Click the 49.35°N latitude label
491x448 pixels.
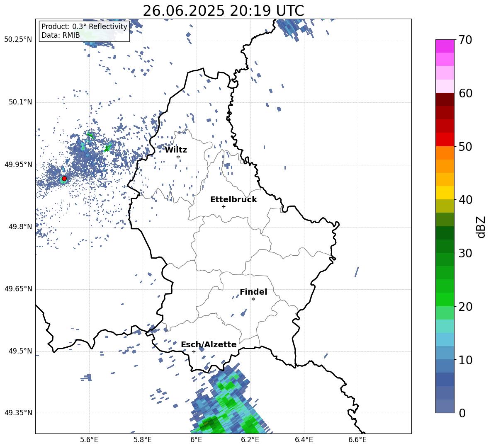click(18, 413)
